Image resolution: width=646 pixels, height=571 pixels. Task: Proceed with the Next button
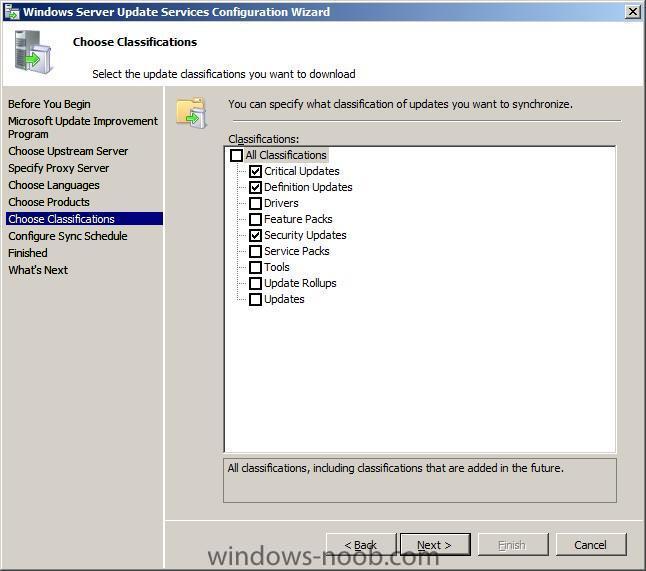tap(435, 545)
